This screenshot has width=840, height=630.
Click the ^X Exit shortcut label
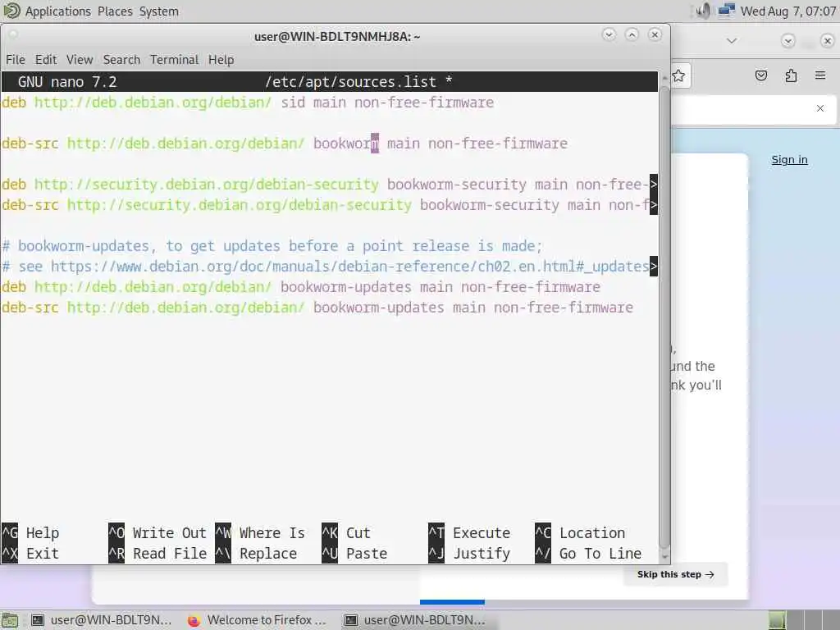tap(30, 554)
